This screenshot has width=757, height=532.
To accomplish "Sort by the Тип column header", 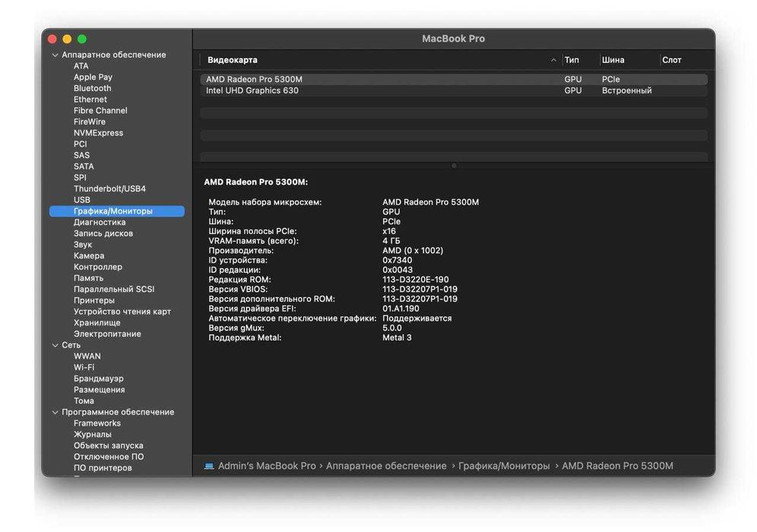I will click(572, 60).
